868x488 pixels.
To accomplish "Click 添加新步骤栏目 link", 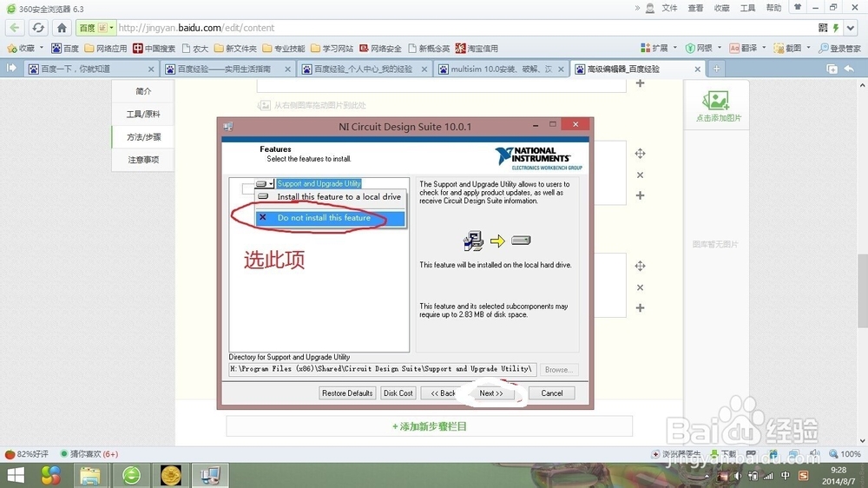I will [x=430, y=426].
